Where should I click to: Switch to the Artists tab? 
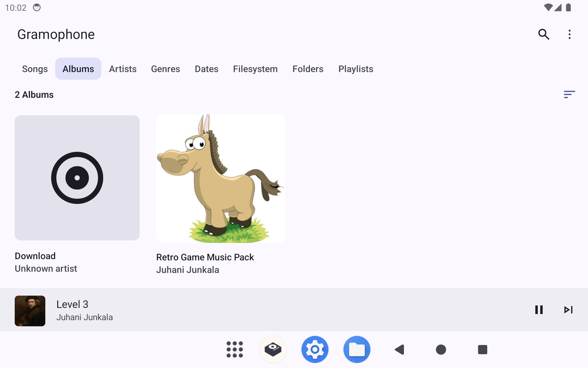tap(123, 69)
